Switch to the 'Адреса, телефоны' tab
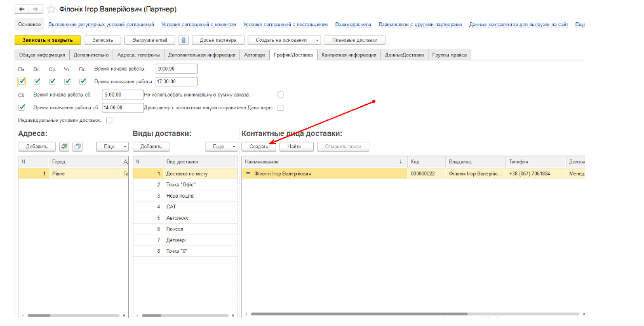 (x=138, y=55)
